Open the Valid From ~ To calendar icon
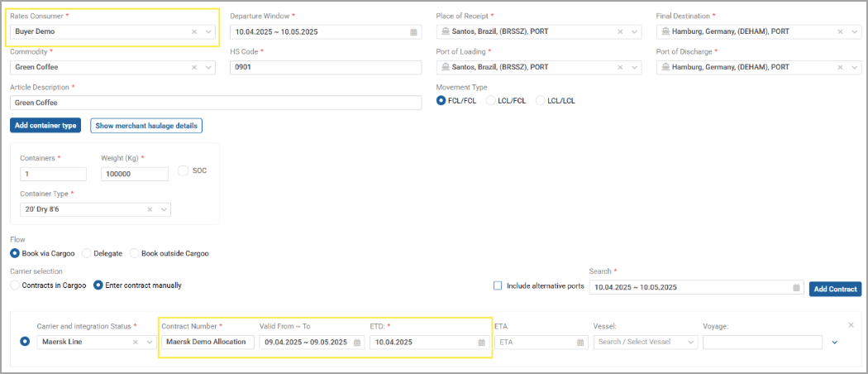Screen dimensions: 868x374 tap(357, 343)
